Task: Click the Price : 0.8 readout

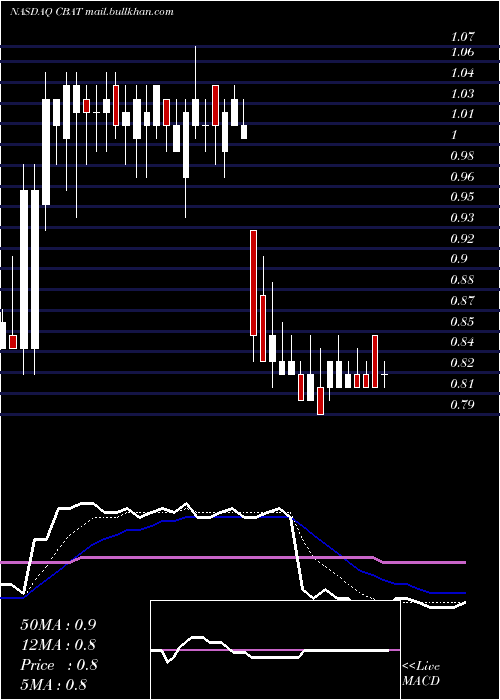Action: tap(58, 665)
